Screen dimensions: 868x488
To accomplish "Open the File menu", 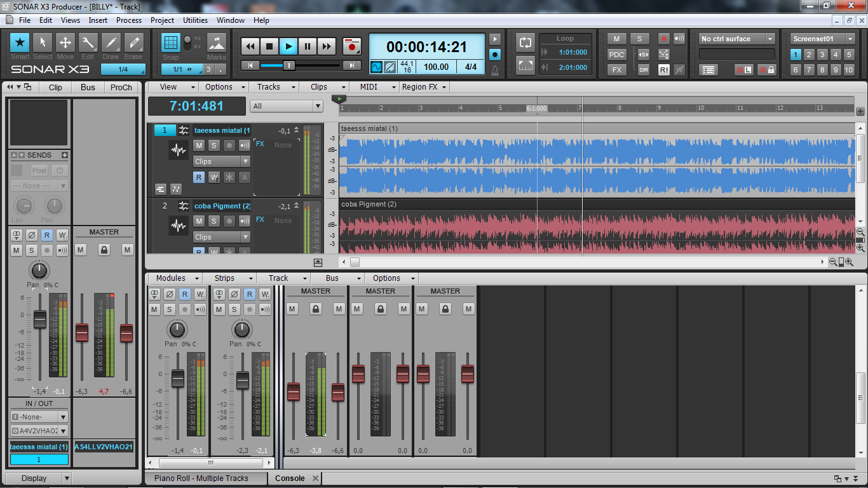I will pyautogui.click(x=25, y=20).
